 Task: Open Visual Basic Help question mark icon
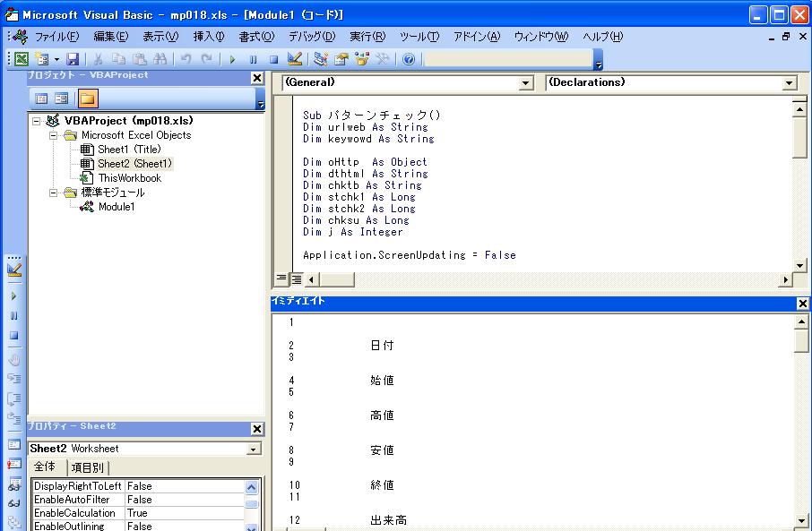pos(409,59)
